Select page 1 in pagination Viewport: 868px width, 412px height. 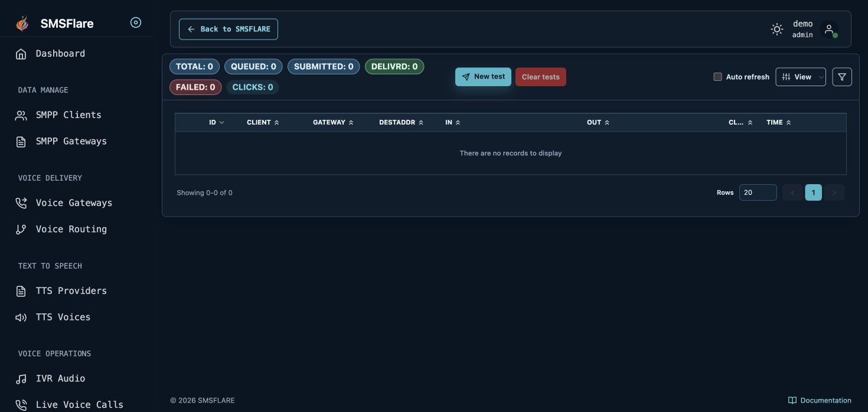(814, 192)
